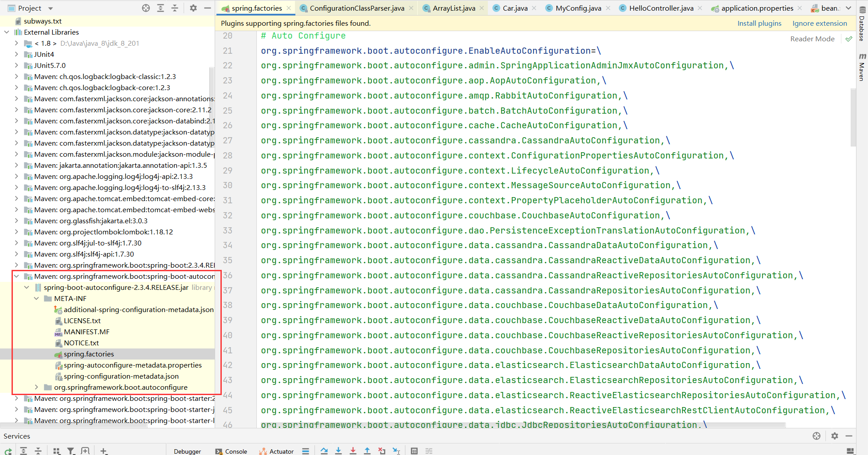
Task: Click Add Service plus button
Action: (x=103, y=451)
